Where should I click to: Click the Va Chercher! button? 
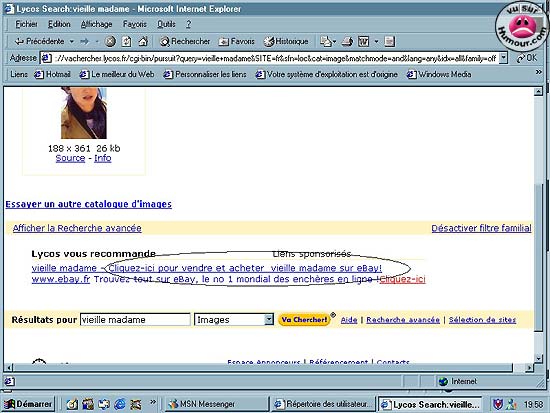coord(304,320)
